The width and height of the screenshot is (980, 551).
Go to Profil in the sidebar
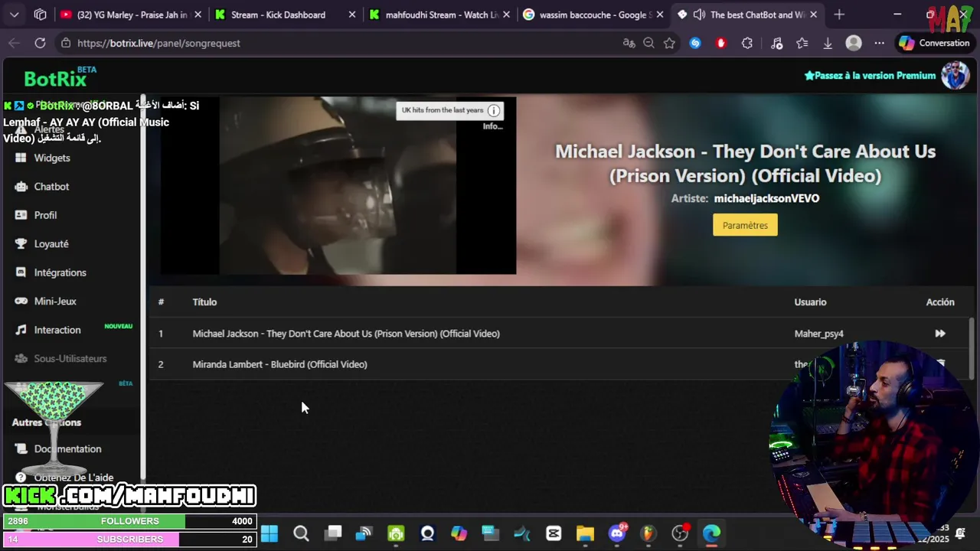coord(45,215)
